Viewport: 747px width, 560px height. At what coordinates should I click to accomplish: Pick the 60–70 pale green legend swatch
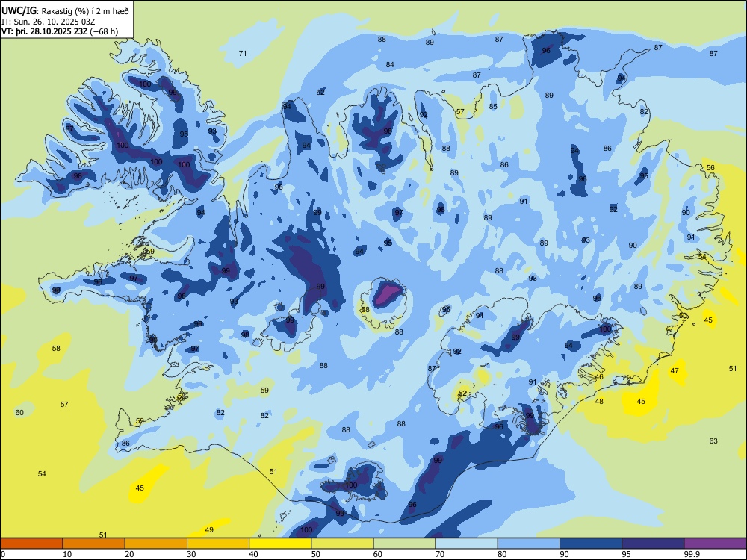pos(404,544)
